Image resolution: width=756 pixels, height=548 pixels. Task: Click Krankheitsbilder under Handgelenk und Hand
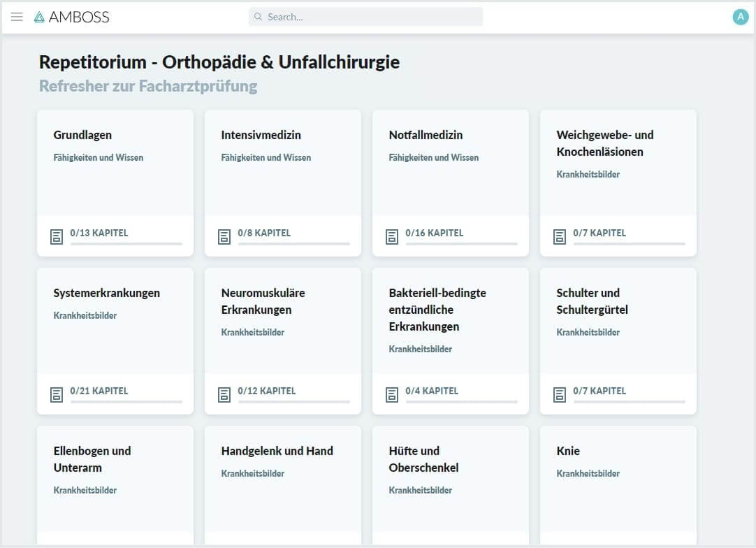[x=253, y=474]
